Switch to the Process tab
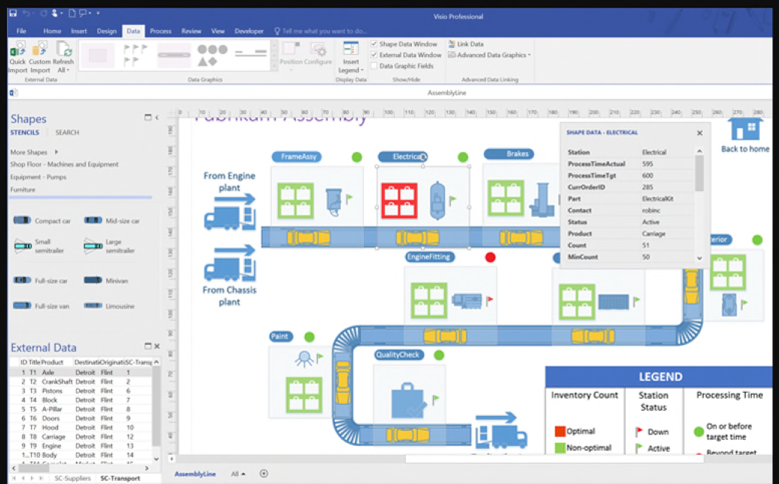Image resolution: width=779 pixels, height=484 pixels. 160,31
